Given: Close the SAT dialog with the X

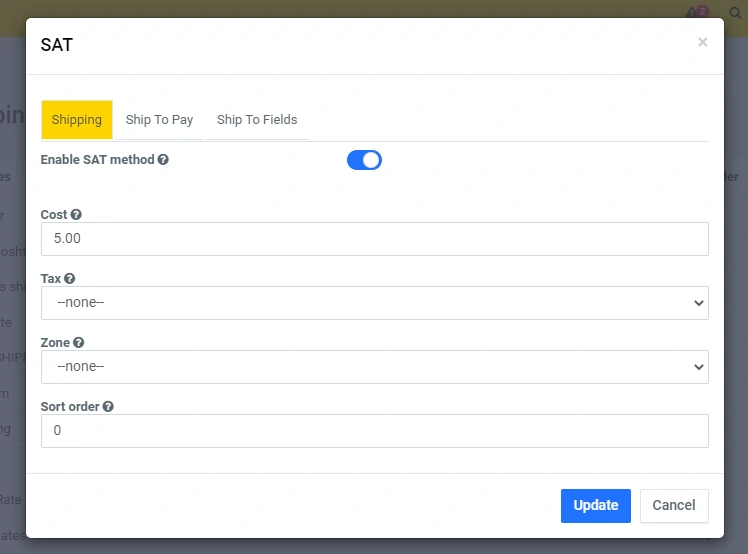Looking at the screenshot, I should [702, 42].
